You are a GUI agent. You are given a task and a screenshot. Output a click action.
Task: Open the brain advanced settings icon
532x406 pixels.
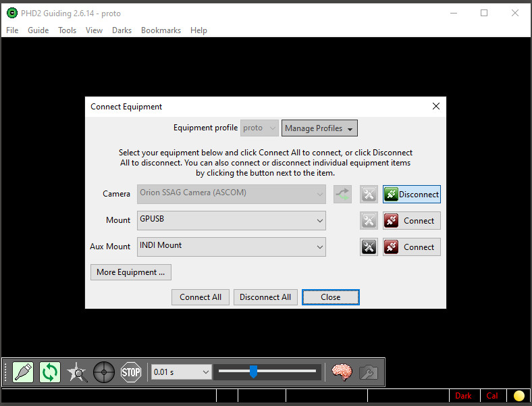coord(342,372)
